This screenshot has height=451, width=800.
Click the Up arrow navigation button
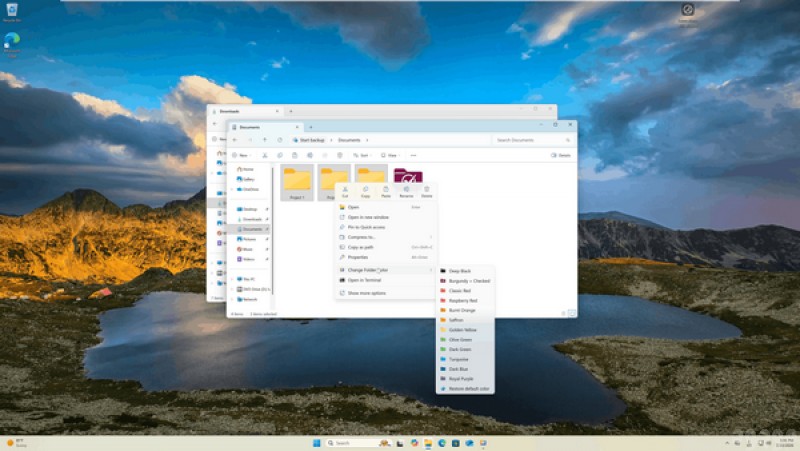(x=265, y=140)
